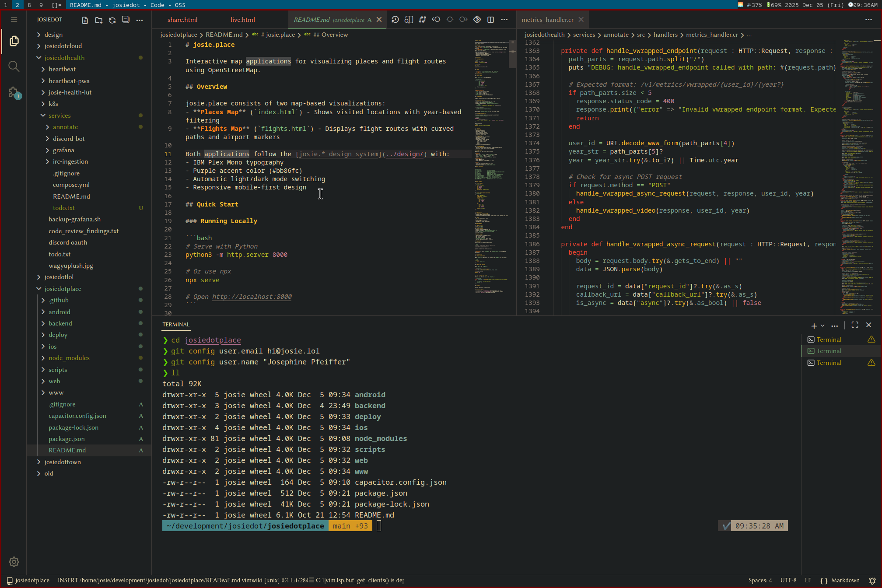Open the Search view in activity bar
The height and width of the screenshot is (588, 882).
click(14, 66)
